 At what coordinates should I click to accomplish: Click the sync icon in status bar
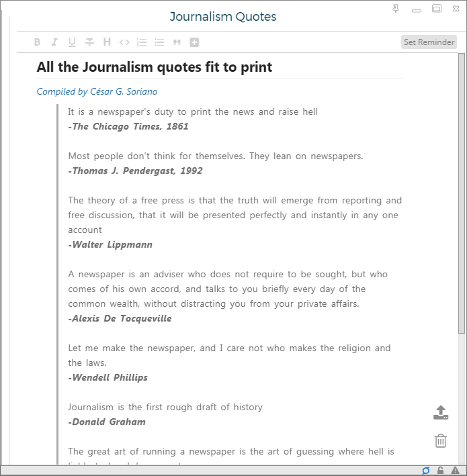pyautogui.click(x=426, y=471)
